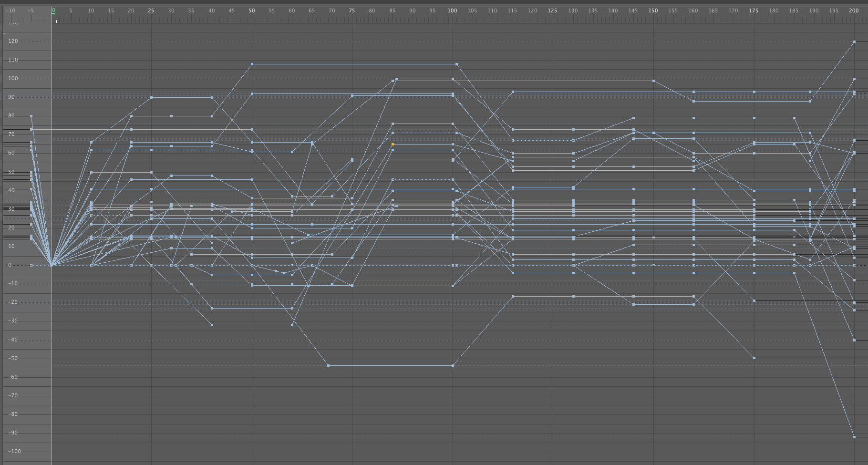Jump to frame 100 on ruler
Viewport: 868px width, 465px height.
click(452, 10)
